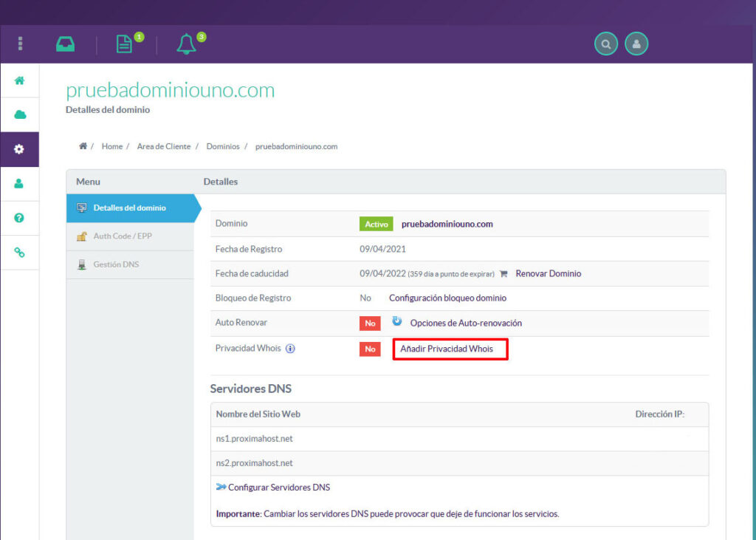This screenshot has width=756, height=540.
Task: Click the Whois privacy info icon
Action: (x=290, y=349)
